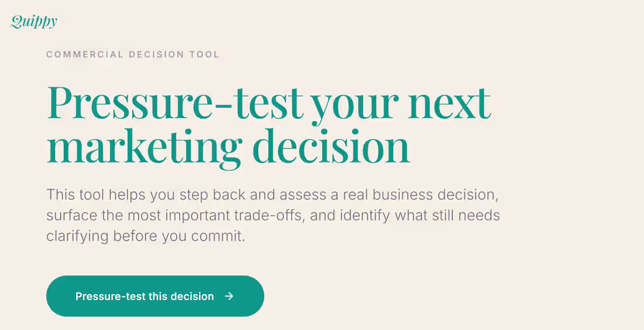Click "clarifying before you commit" in the description

(x=145, y=237)
